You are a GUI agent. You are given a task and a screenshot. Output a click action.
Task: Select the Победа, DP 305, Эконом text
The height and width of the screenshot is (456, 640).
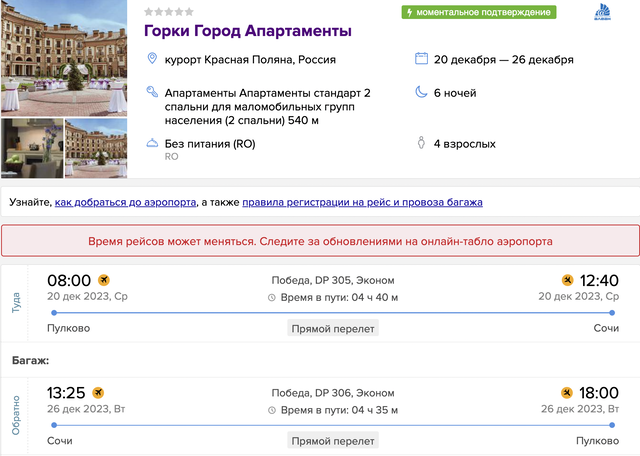click(x=333, y=280)
